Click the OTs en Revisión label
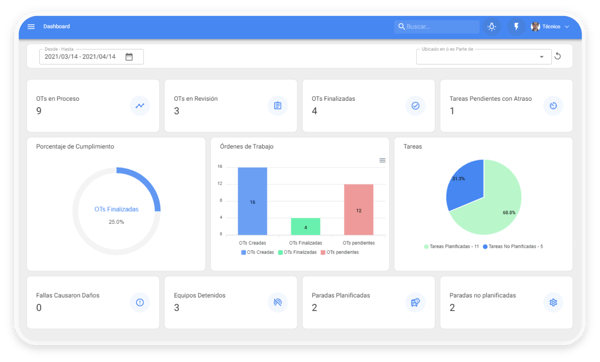Screen dimensions: 600x362 196,99
